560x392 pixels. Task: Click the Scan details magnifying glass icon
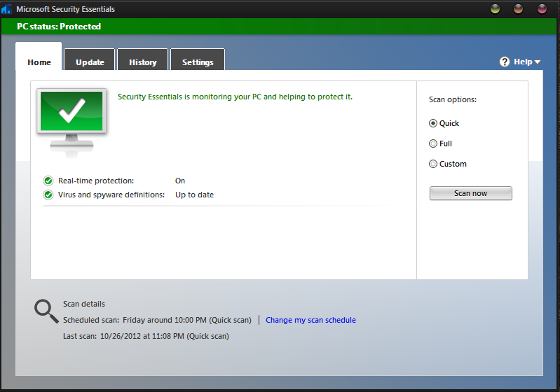coord(46,311)
